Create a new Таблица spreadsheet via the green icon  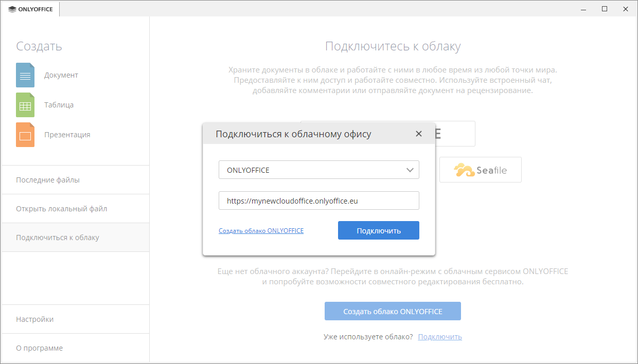click(25, 105)
